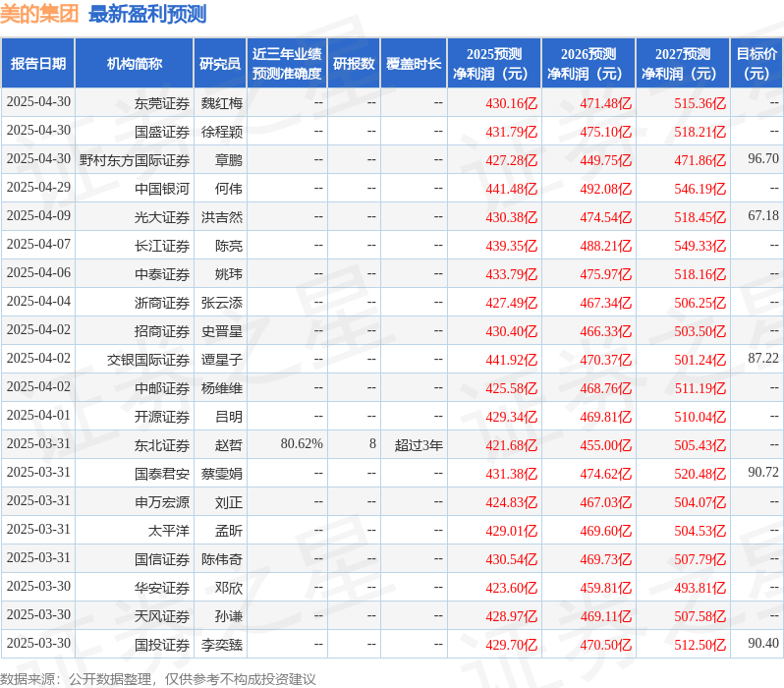Click the 近三年业绩预测准确度 column header

tap(287, 64)
